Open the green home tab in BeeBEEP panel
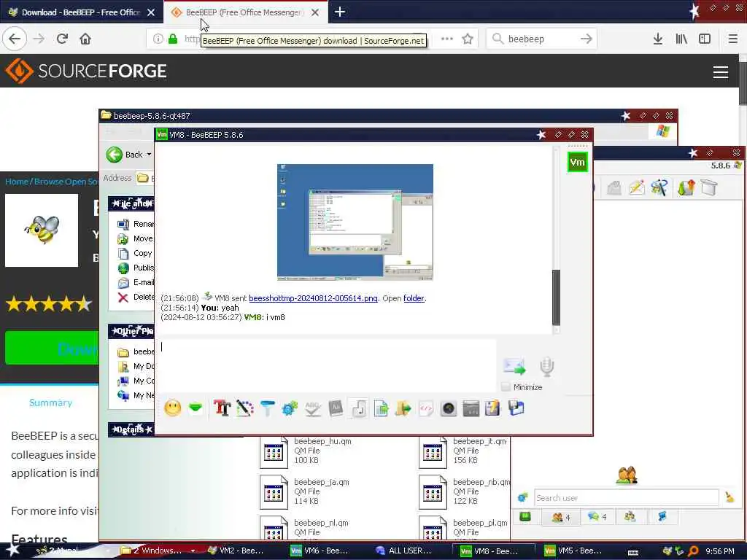This screenshot has height=560, width=747. pyautogui.click(x=525, y=517)
